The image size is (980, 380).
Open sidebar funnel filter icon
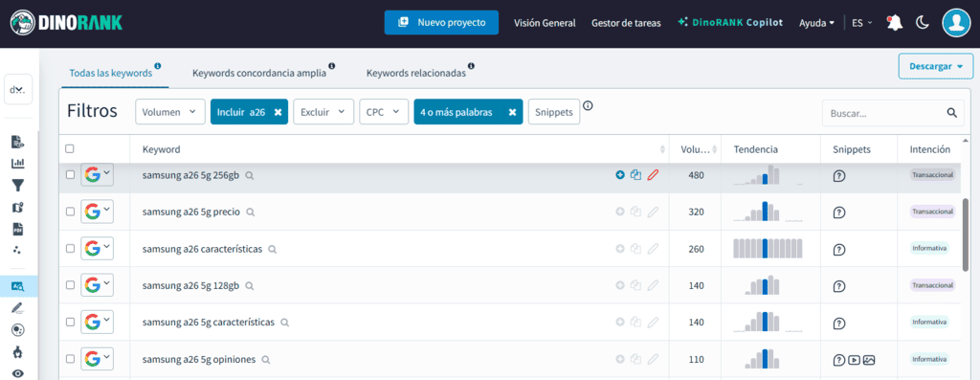[x=18, y=185]
